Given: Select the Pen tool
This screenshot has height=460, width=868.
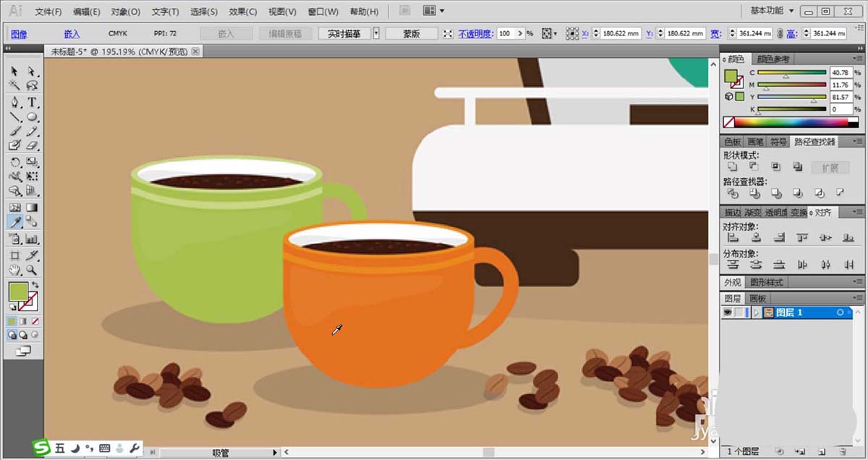Looking at the screenshot, I should pos(15,102).
